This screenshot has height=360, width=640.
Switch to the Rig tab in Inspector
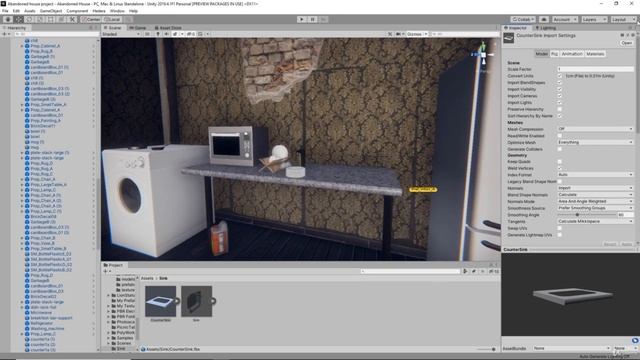(x=554, y=54)
